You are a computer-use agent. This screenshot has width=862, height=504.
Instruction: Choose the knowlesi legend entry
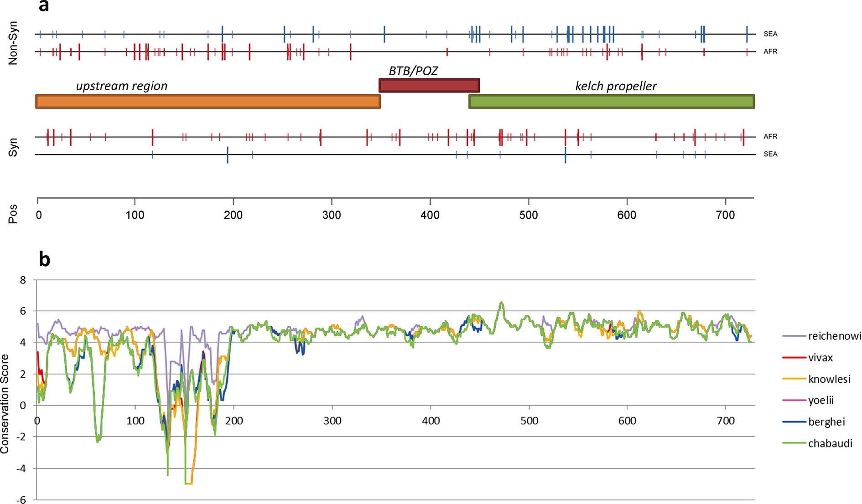pos(829,379)
